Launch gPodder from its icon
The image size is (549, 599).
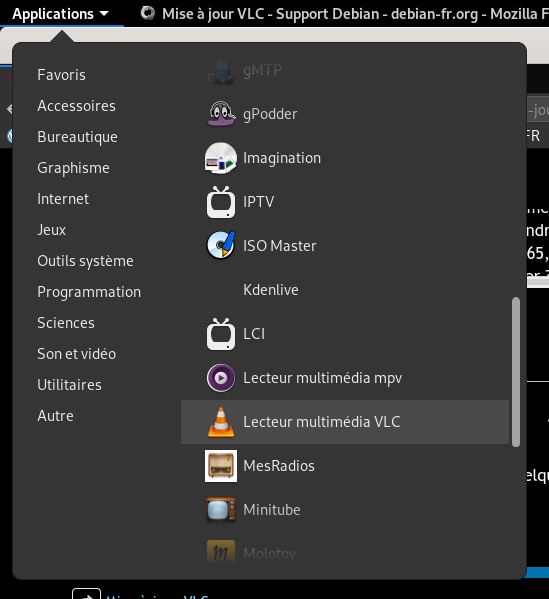click(x=221, y=114)
